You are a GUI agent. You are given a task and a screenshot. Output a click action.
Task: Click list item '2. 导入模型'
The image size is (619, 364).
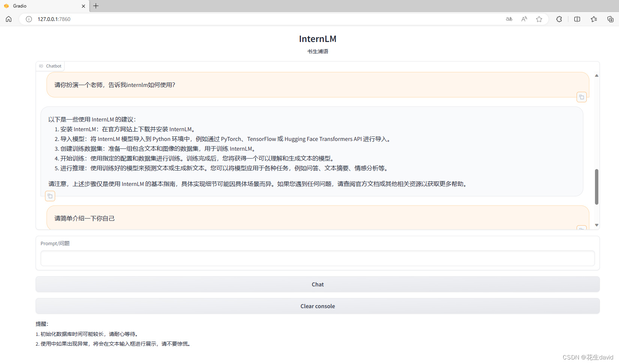click(x=223, y=139)
